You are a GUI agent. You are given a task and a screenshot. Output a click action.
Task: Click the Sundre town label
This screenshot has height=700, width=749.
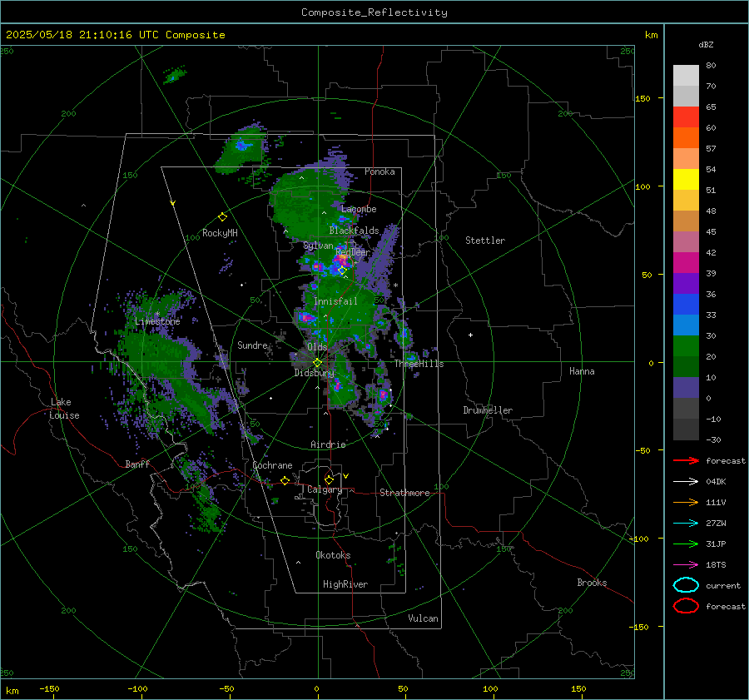point(252,345)
